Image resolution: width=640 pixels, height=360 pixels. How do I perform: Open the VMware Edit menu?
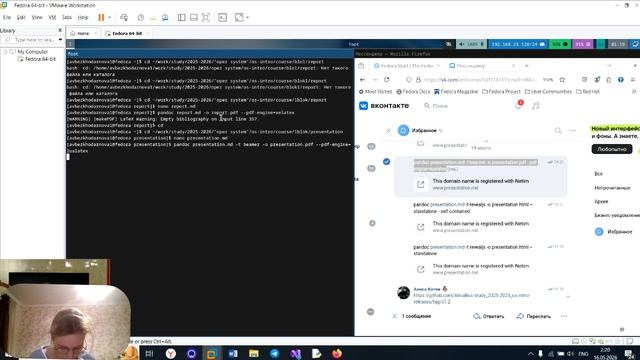click(x=21, y=18)
